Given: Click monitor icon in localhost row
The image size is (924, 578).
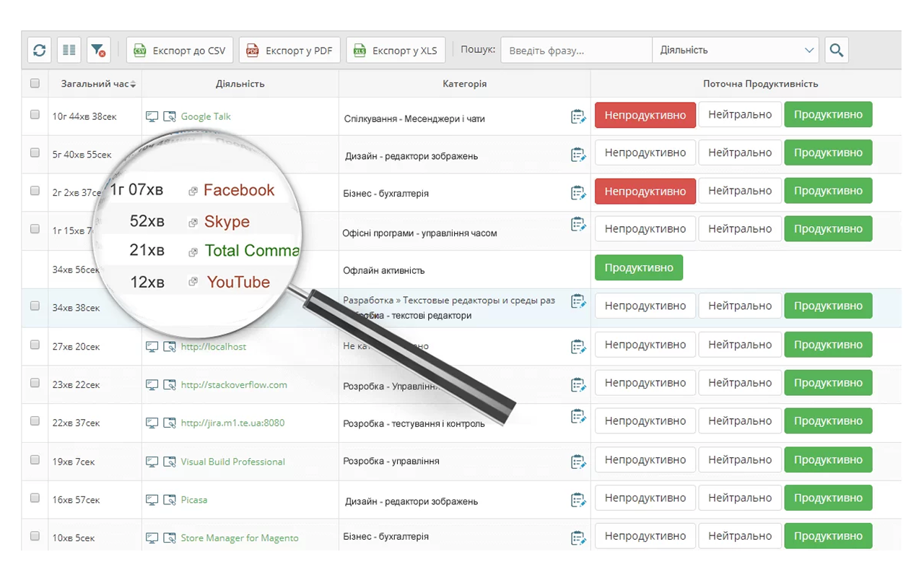Looking at the screenshot, I should point(152,347).
